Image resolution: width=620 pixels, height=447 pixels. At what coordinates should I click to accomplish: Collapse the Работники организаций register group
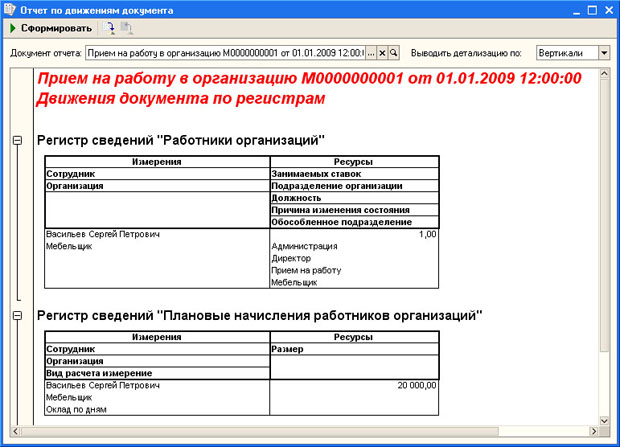click(17, 140)
